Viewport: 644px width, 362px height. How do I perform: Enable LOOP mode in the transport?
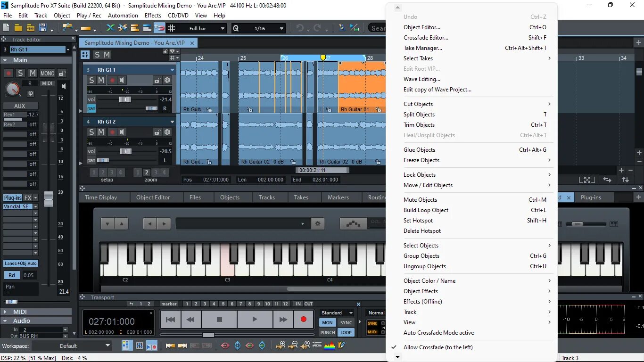tap(346, 332)
